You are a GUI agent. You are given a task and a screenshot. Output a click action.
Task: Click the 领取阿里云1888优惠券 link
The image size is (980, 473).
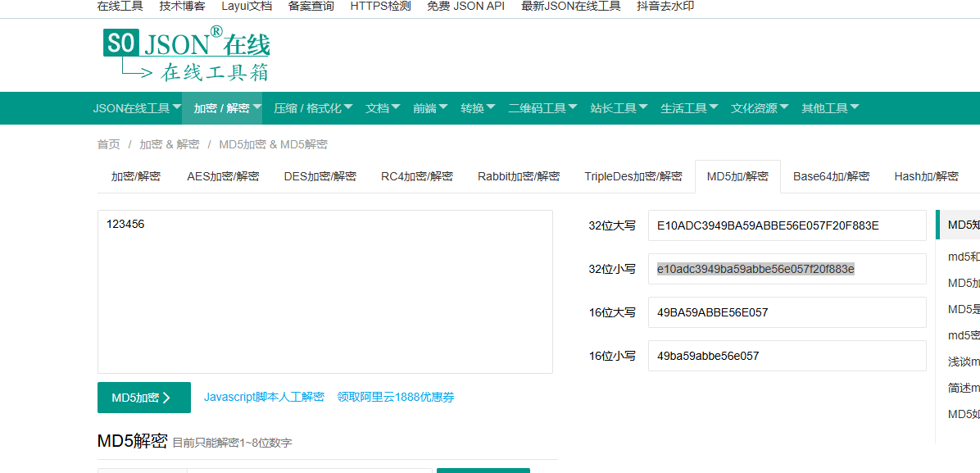click(x=396, y=398)
